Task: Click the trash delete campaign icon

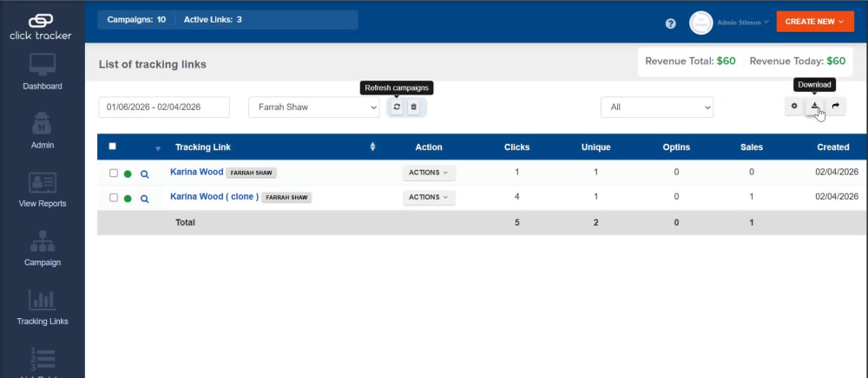Action: pyautogui.click(x=413, y=108)
